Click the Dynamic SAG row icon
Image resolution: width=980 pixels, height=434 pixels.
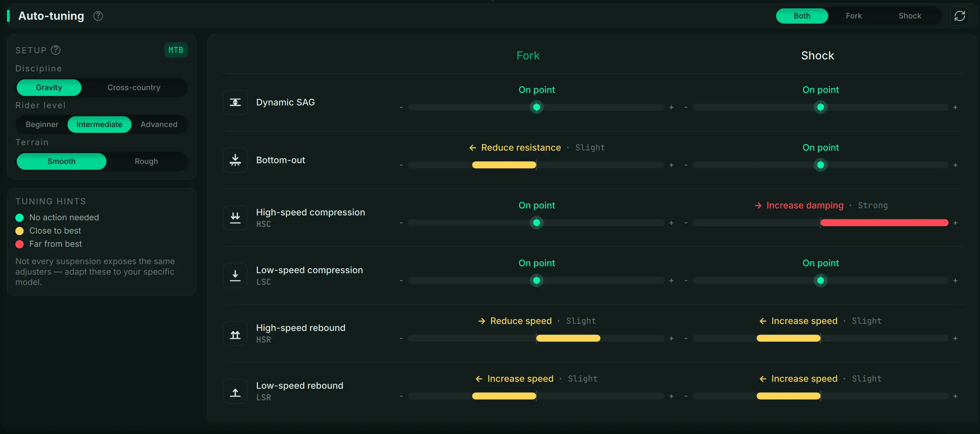tap(235, 102)
